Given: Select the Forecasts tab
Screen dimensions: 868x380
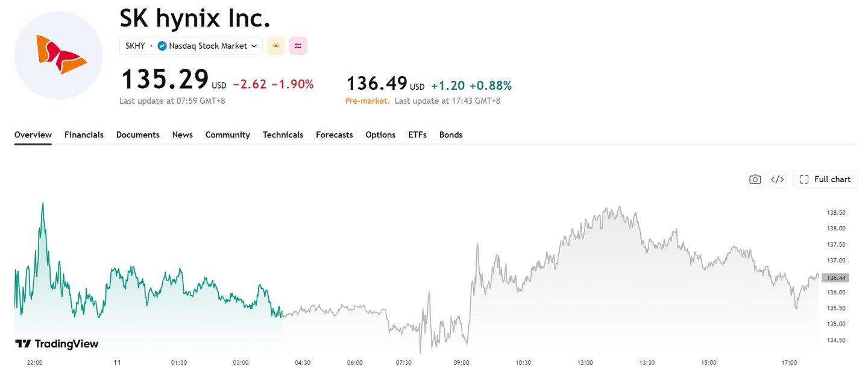Looking at the screenshot, I should (x=334, y=135).
